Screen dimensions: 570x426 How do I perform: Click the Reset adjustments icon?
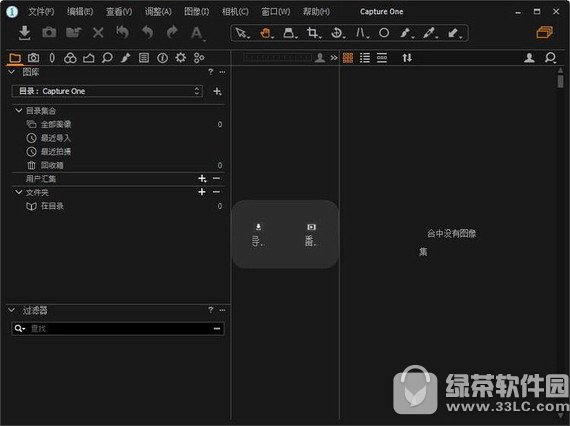click(123, 33)
